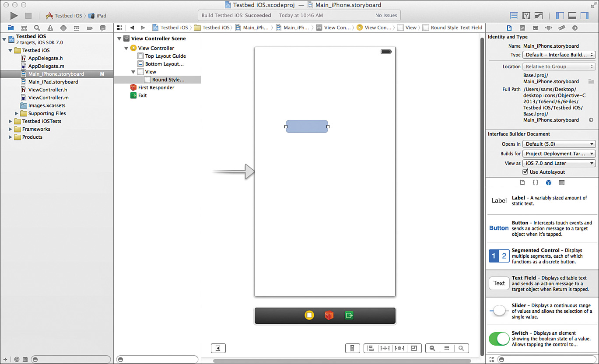Show the Size inspector ruler icon
Screen dimensions: 599x364
click(562, 28)
